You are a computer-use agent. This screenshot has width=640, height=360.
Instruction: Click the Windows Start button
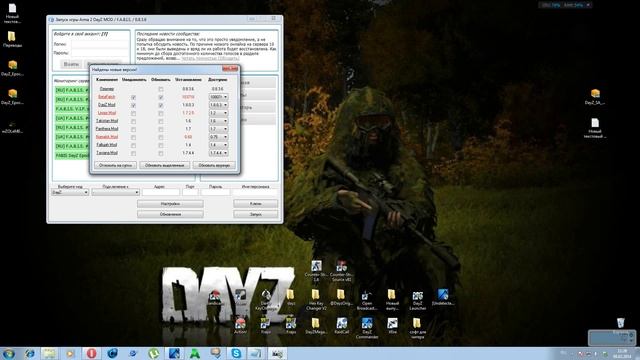point(9,353)
